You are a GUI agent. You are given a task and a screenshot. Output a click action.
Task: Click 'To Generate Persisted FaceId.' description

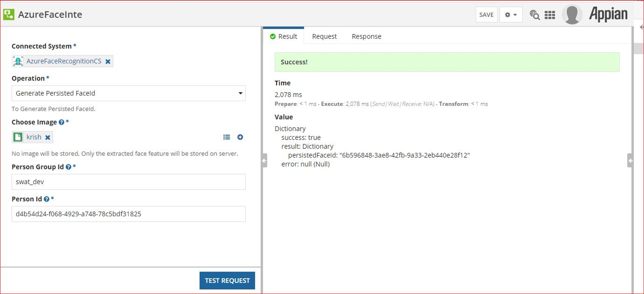coord(53,109)
